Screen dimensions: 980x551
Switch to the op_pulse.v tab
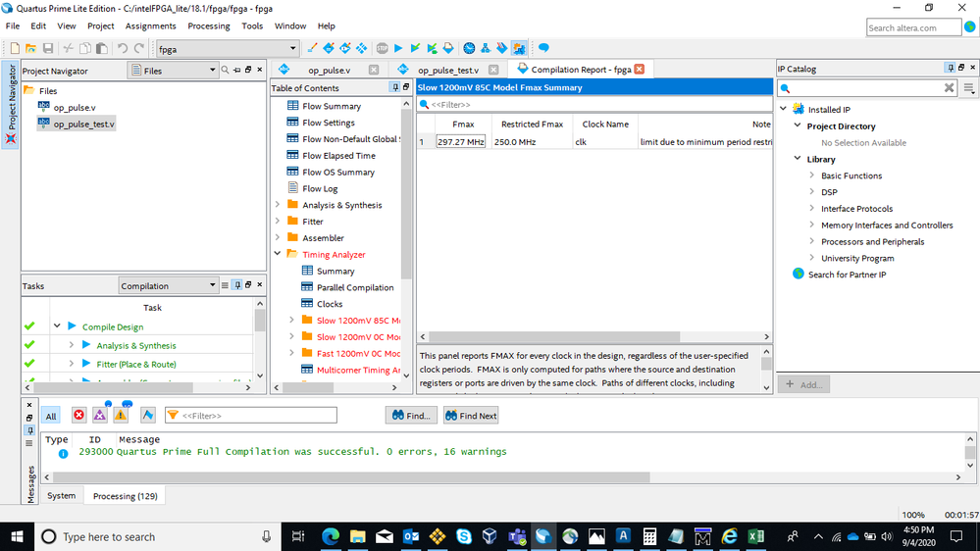329,70
